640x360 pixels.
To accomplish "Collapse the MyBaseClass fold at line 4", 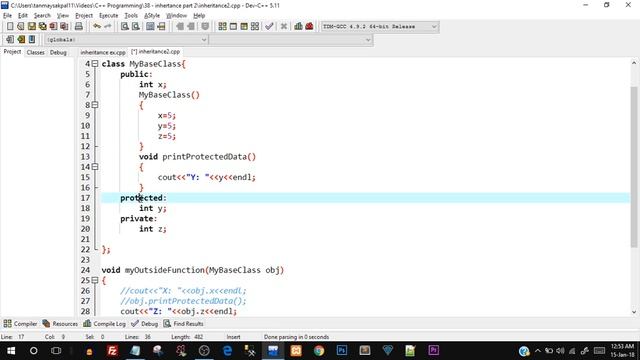I will click(95, 64).
